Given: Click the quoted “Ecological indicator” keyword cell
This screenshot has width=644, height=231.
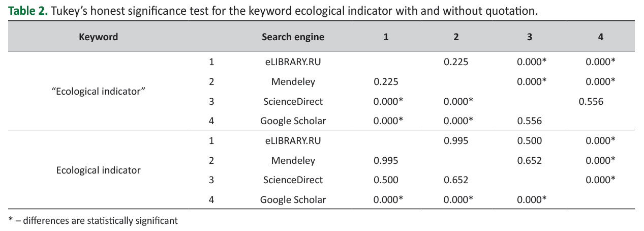Looking at the screenshot, I should tap(98, 92).
